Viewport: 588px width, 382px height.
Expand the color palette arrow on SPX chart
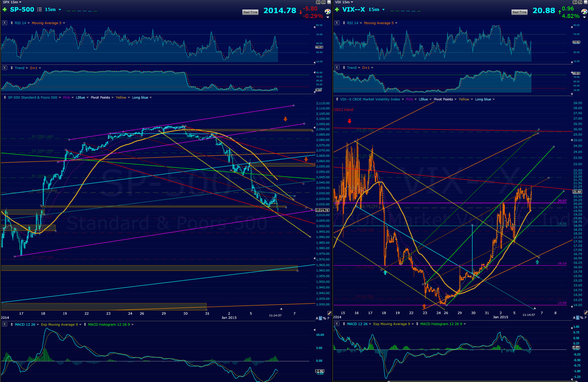point(328,17)
